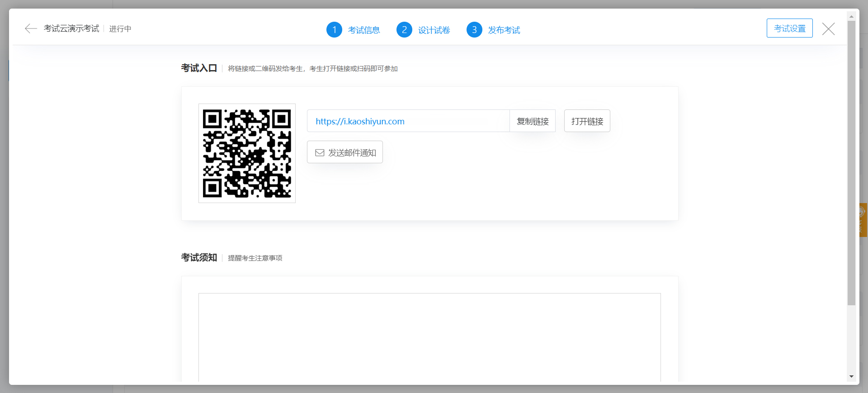Click the numbered circle for step 2

click(404, 30)
